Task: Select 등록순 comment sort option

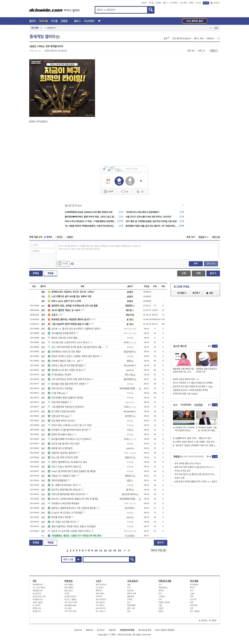Action: click(x=48, y=237)
